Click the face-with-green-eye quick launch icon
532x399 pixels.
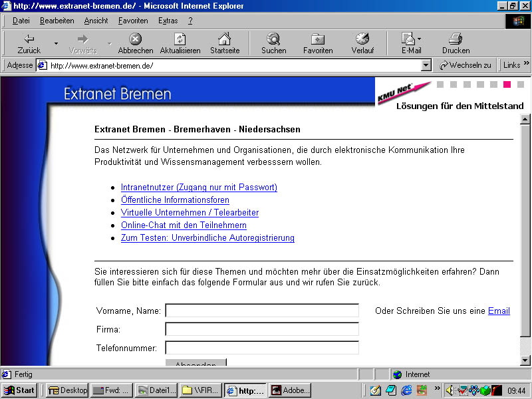click(422, 390)
